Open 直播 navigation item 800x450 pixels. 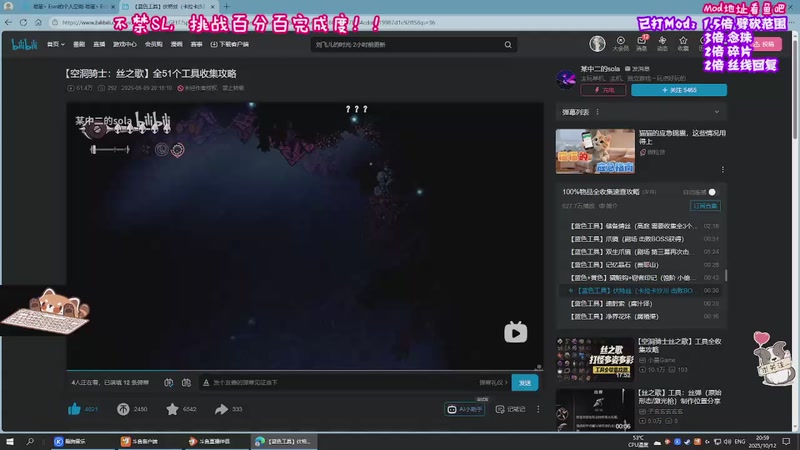[x=99, y=44]
